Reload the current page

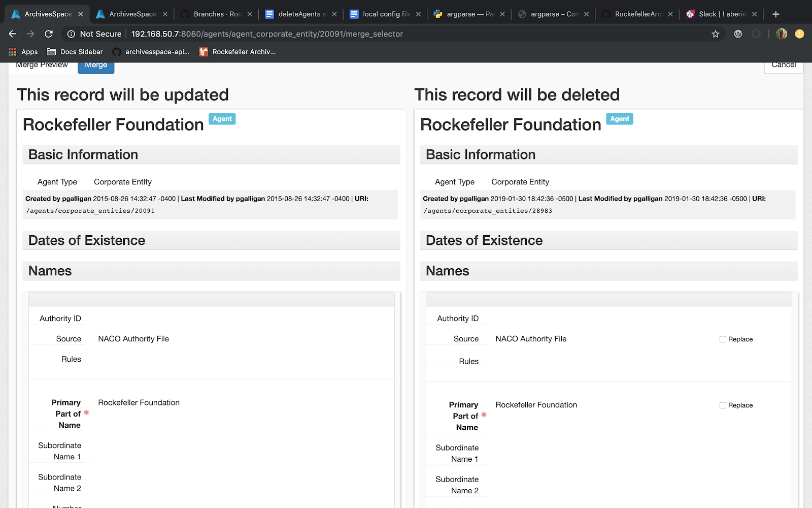tap(49, 34)
